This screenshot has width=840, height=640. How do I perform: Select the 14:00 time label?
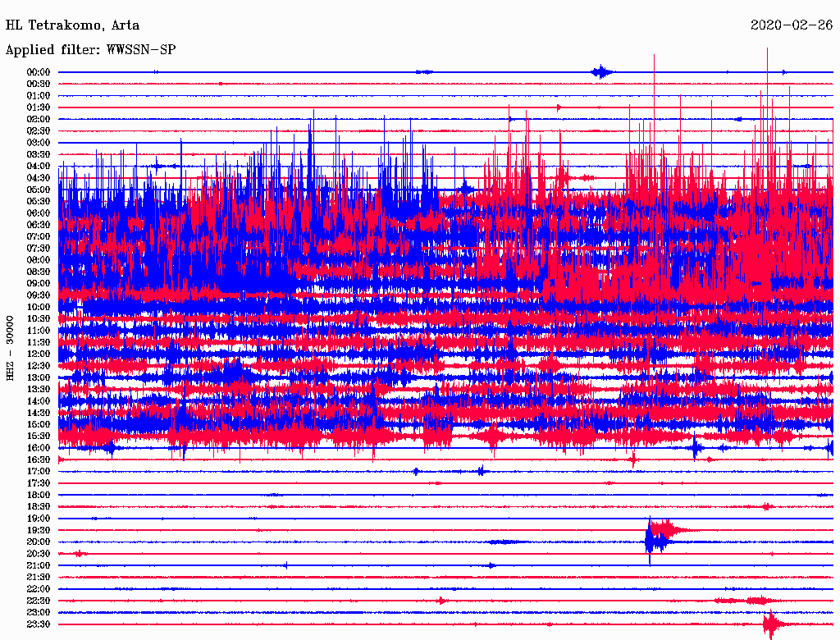click(x=39, y=401)
